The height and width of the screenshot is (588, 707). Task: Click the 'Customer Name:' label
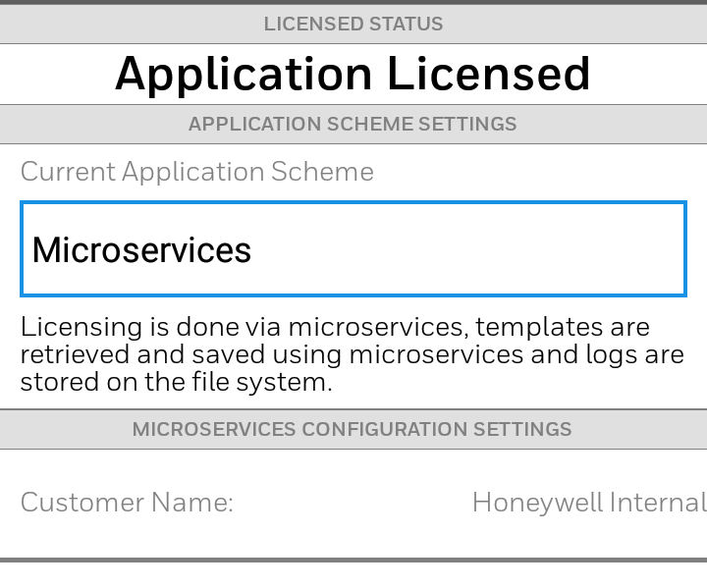point(127,503)
